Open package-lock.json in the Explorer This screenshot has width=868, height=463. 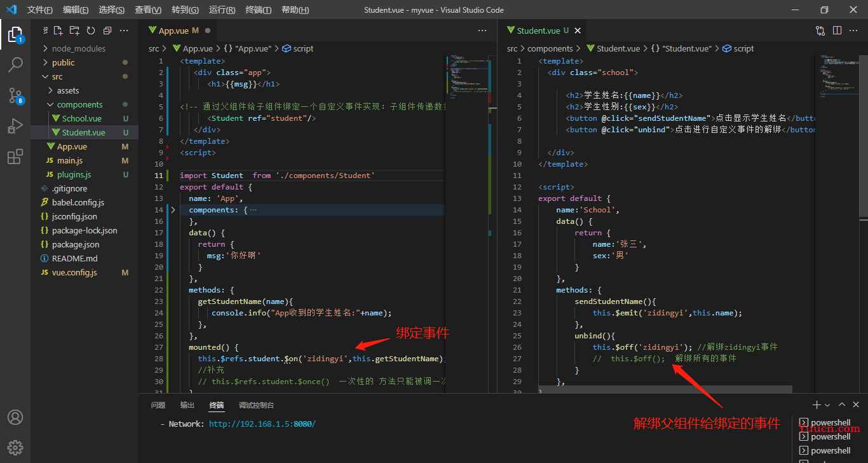point(85,230)
